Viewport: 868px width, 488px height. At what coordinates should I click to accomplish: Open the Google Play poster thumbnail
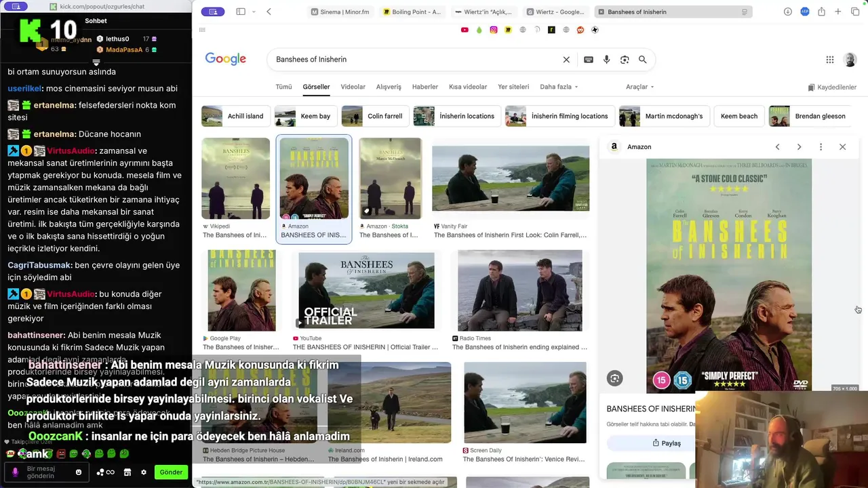click(242, 290)
